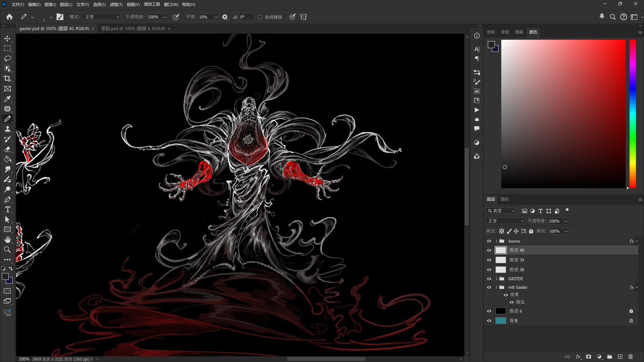Switch to the 色板 panel tab
This screenshot has width=644, height=362.
tap(491, 32)
